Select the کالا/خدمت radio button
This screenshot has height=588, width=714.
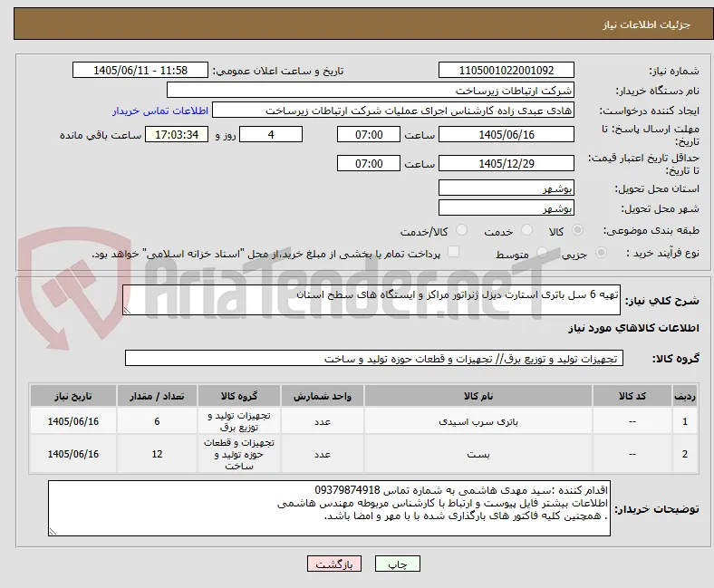[x=462, y=230]
